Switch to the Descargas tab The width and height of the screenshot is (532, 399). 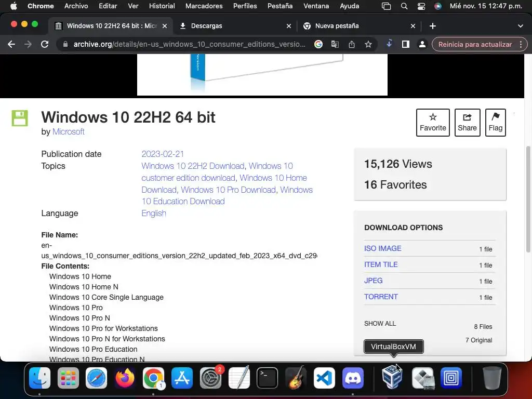(235, 26)
